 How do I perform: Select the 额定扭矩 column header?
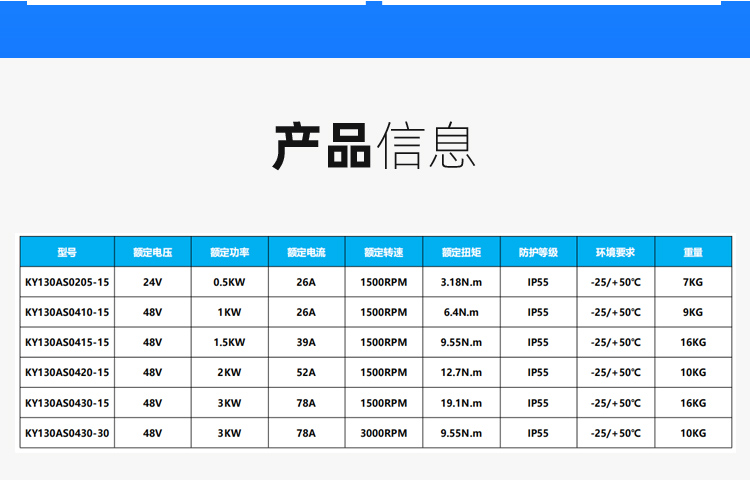[461, 253]
